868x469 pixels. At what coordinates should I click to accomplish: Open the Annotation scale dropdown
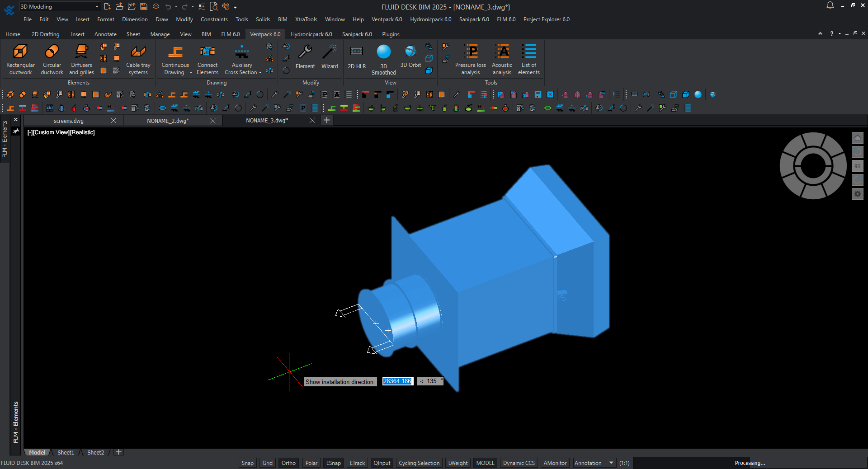[x=611, y=463]
